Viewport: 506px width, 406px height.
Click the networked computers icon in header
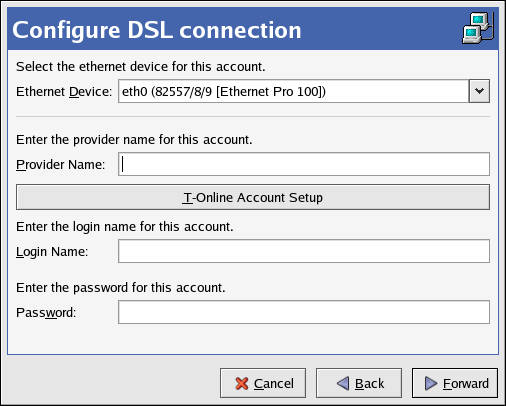[478, 28]
